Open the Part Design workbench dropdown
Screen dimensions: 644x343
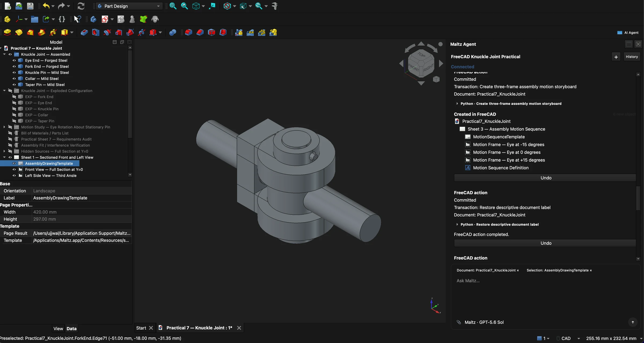tap(129, 6)
